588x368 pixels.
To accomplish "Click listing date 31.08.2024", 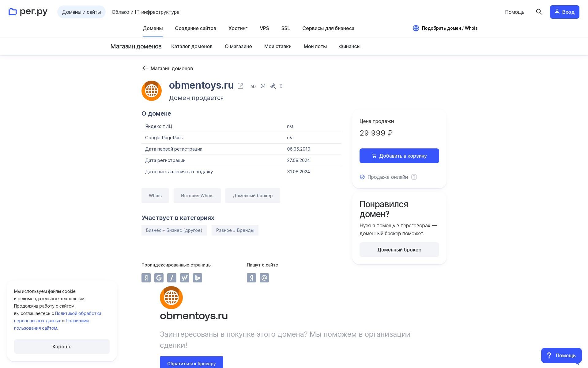I will pos(298,172).
